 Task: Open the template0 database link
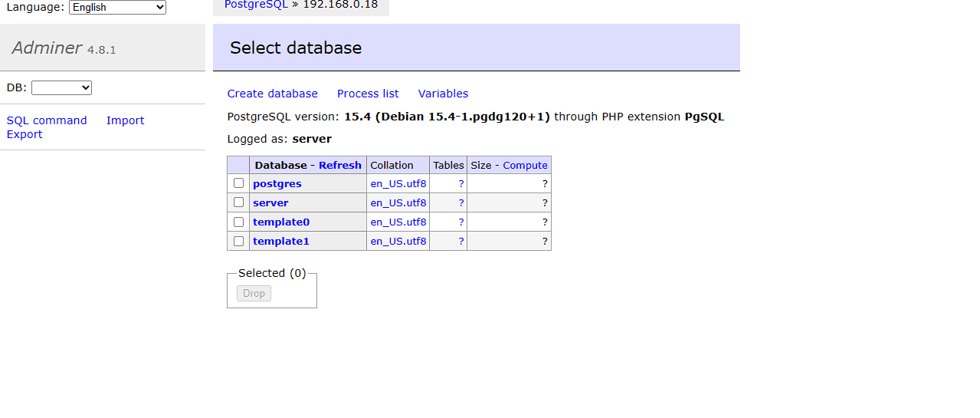pos(280,222)
